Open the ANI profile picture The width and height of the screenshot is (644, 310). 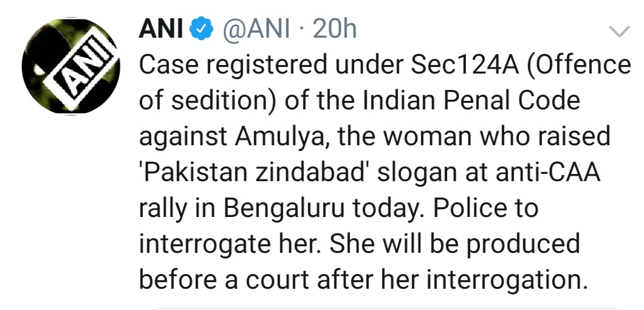coord(70,66)
